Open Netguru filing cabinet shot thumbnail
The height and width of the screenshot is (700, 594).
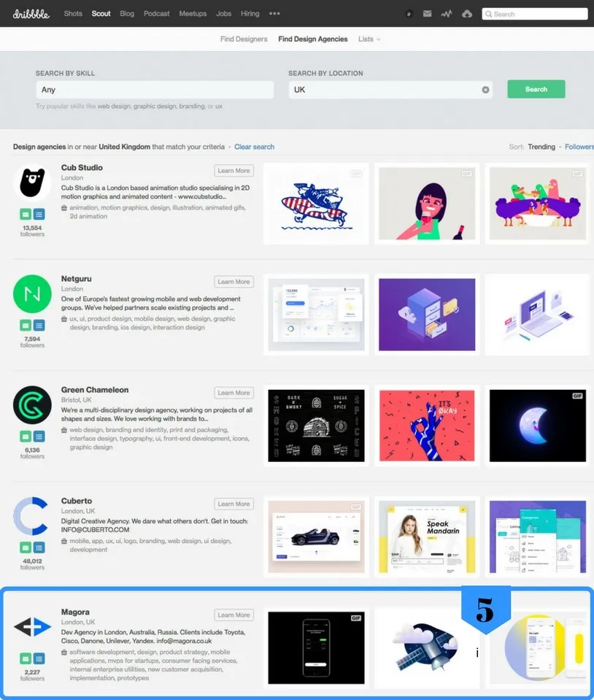[427, 315]
